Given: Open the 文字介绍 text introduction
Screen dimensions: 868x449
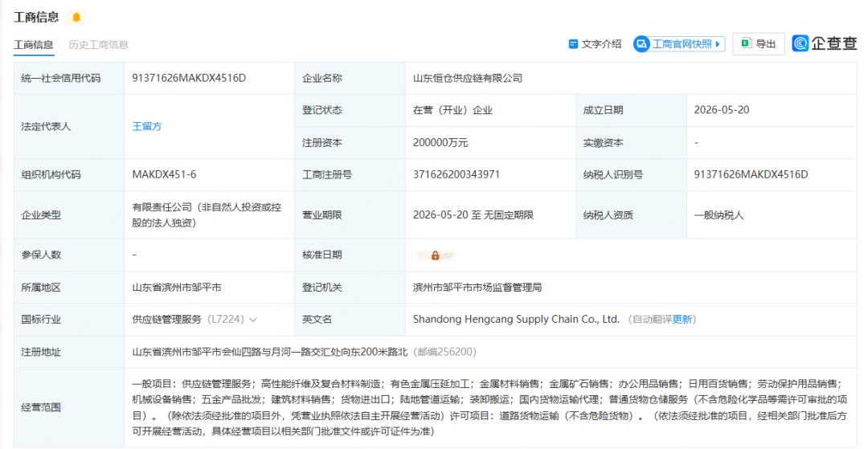Looking at the screenshot, I should [x=595, y=43].
